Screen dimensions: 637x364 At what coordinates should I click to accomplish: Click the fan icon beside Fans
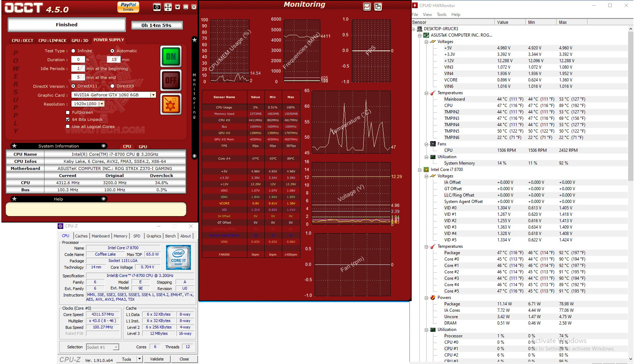click(433, 144)
